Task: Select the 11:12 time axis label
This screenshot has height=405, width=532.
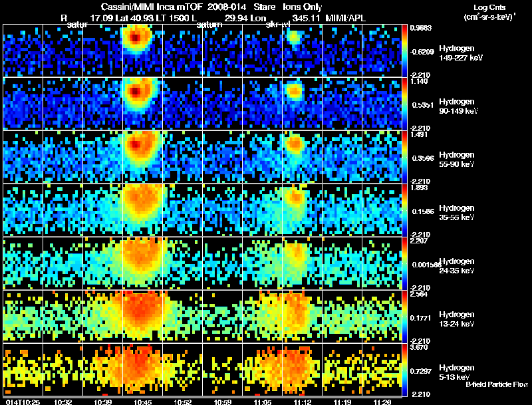Action: click(303, 402)
